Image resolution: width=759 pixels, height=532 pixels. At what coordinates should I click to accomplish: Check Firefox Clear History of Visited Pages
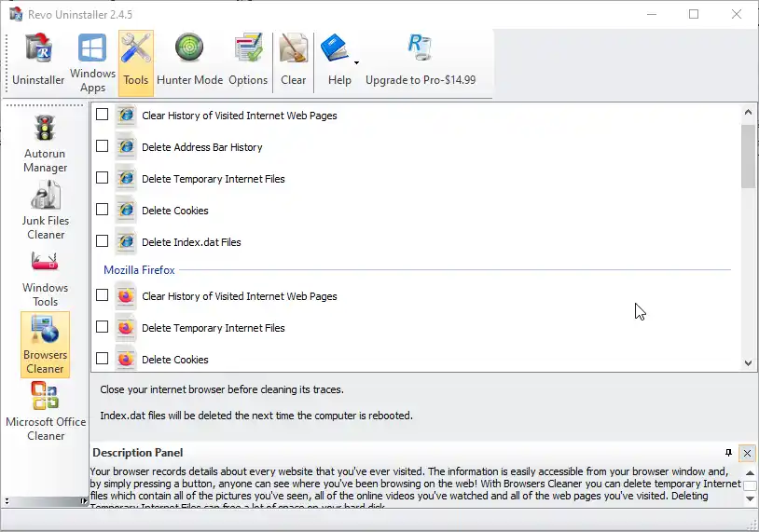(x=103, y=295)
